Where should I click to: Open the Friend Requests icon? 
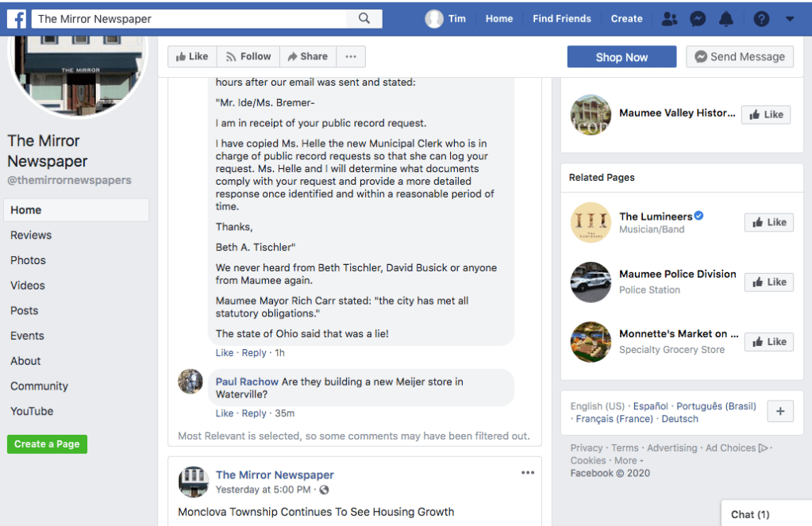(669, 19)
